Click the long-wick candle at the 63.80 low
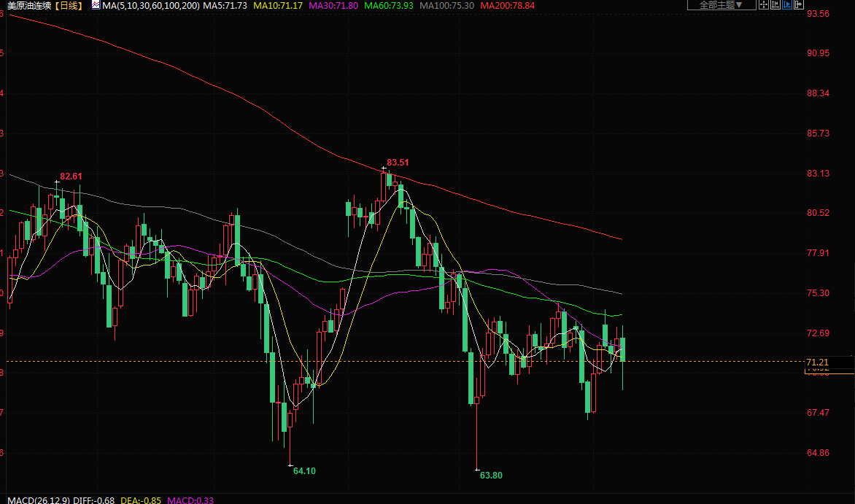 pyautogui.click(x=477, y=431)
